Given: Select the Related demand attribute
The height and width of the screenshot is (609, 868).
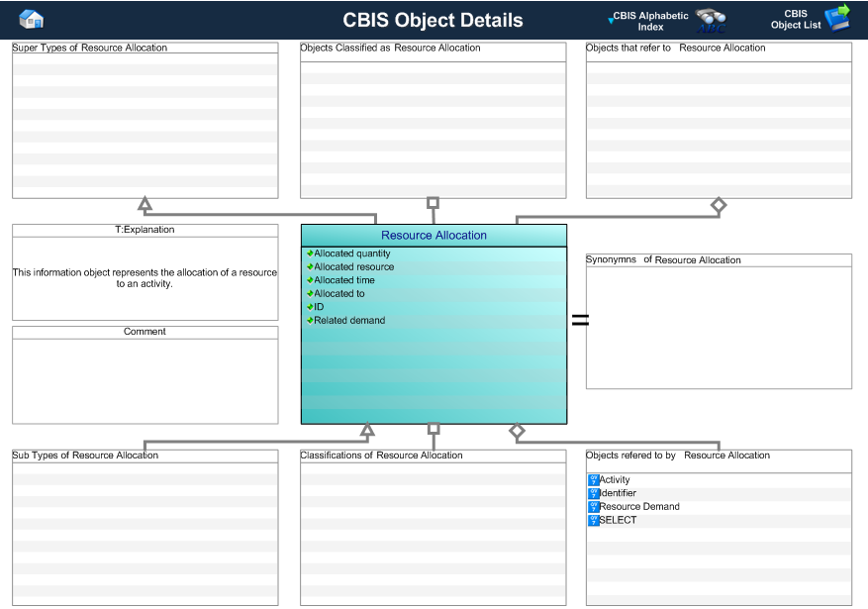Looking at the screenshot, I should pos(349,320).
